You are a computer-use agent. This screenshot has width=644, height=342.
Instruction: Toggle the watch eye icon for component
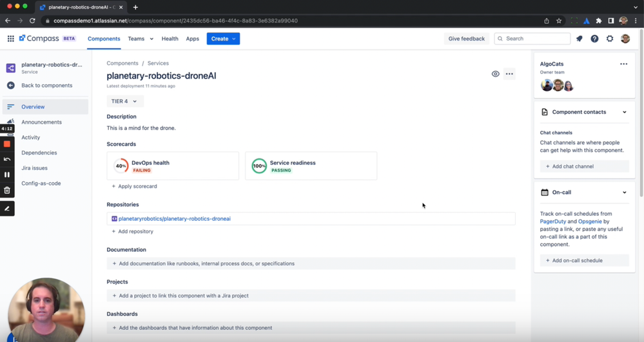495,74
